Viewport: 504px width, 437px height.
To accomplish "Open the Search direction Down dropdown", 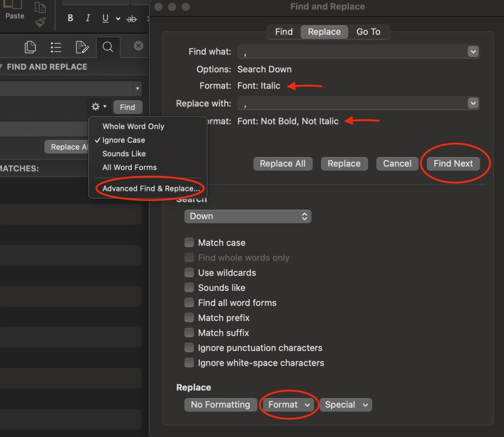I will coord(248,216).
